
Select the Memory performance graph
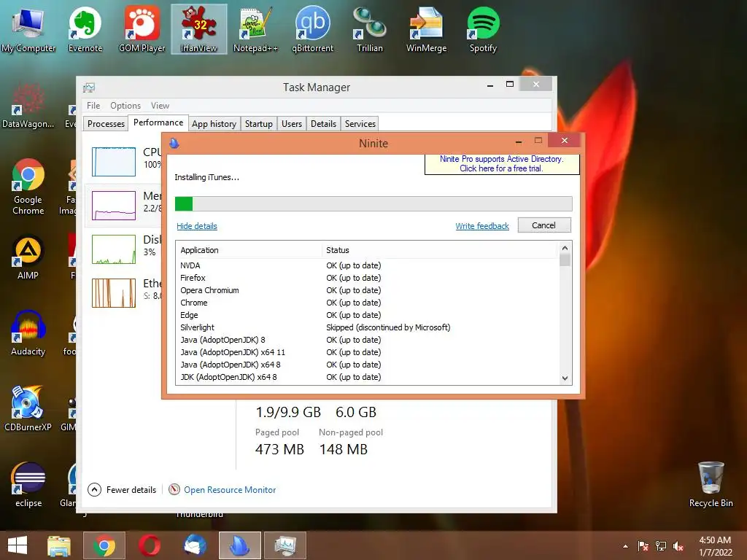pyautogui.click(x=113, y=205)
